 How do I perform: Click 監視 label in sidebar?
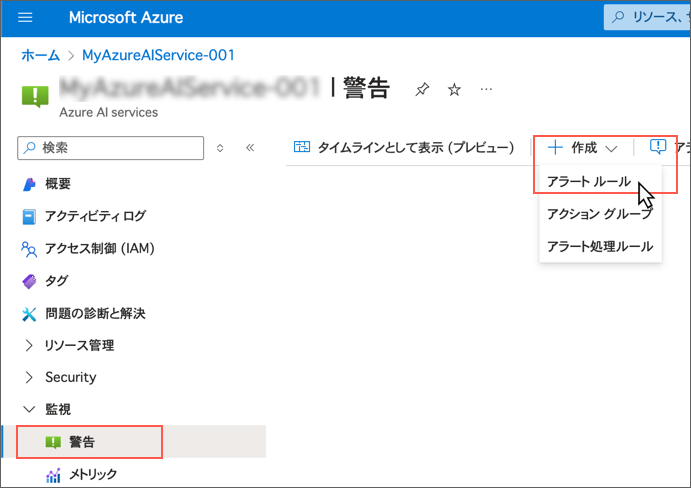pos(58,409)
